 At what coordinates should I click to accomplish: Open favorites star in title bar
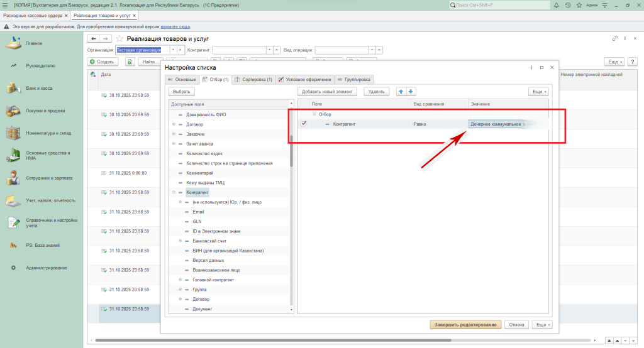[579, 5]
